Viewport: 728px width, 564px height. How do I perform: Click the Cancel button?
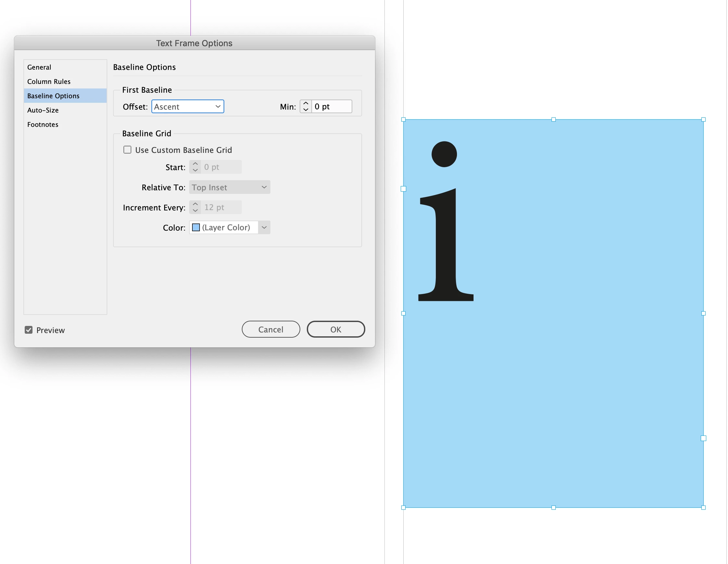click(271, 329)
